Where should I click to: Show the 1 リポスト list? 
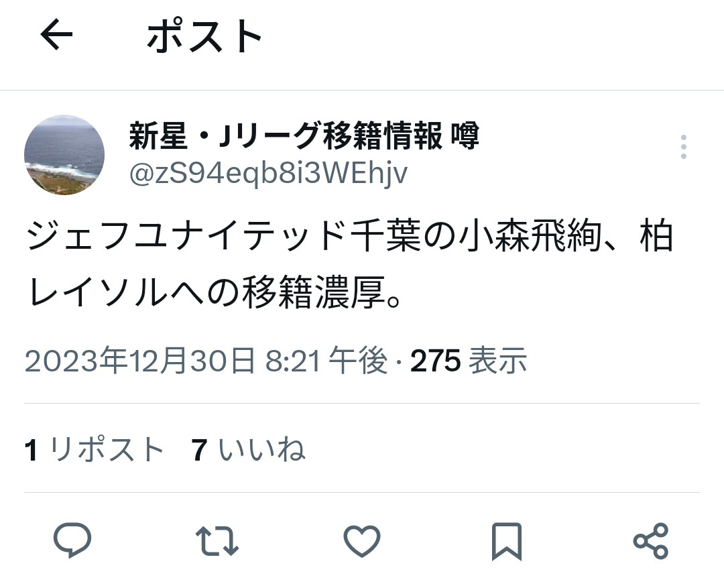point(95,449)
